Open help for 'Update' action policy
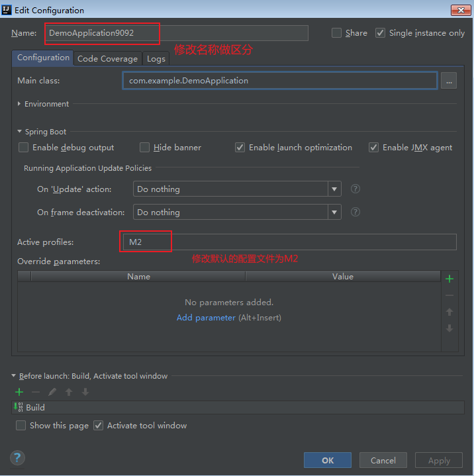 (355, 189)
